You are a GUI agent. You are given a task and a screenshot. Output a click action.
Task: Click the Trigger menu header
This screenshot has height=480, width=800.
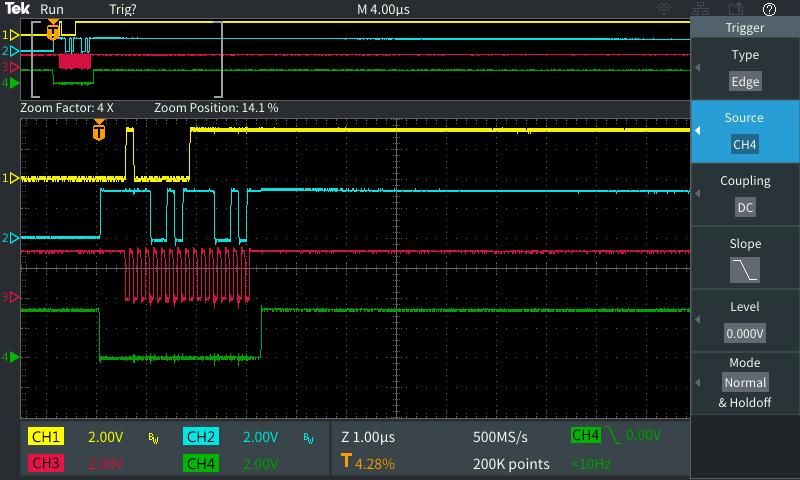[745, 28]
